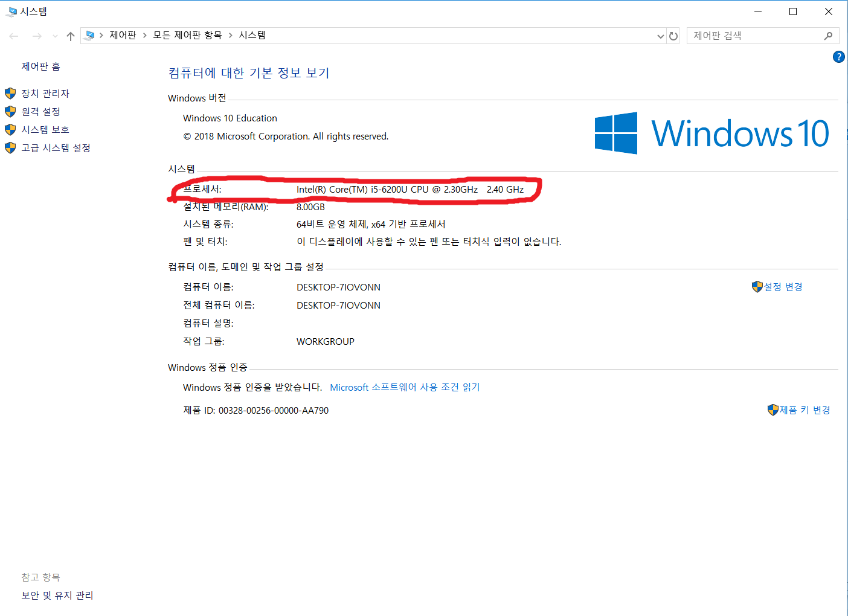Click the shield icon beside 원격 설정
Image resolution: width=848 pixels, height=616 pixels.
10,112
